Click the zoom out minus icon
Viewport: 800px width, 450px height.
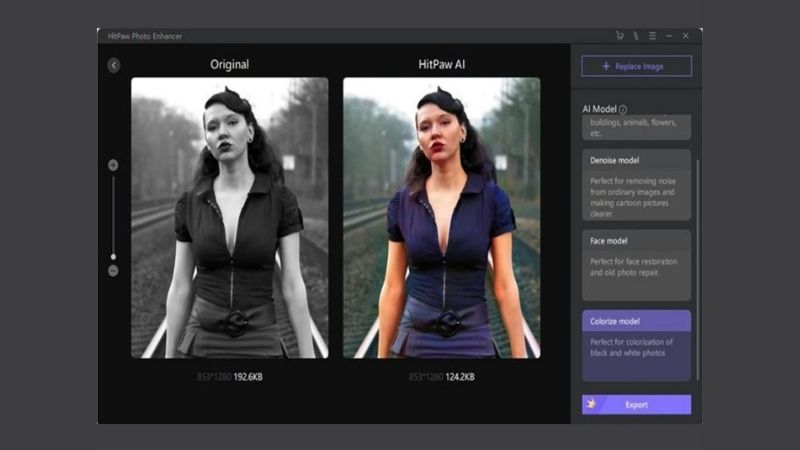113,271
